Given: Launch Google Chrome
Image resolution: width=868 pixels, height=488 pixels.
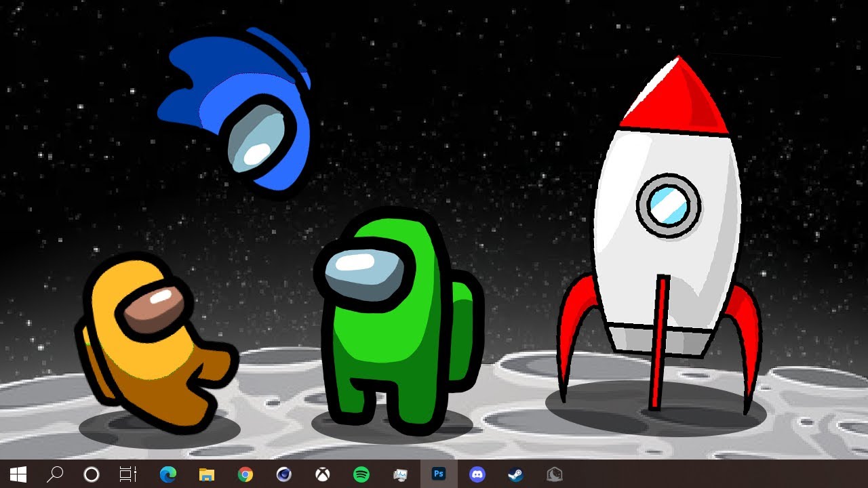Looking at the screenshot, I should (x=245, y=474).
